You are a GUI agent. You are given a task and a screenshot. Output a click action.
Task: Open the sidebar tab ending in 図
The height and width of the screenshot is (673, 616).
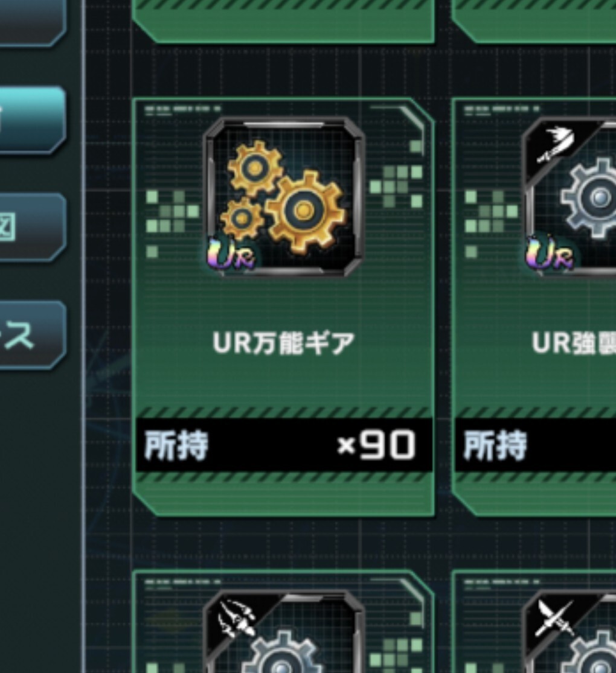pyautogui.click(x=33, y=227)
